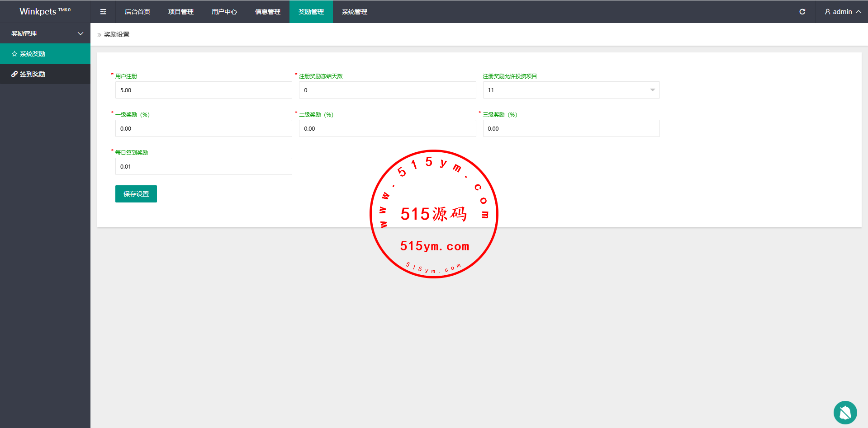Open the 项目管理 menu
This screenshot has height=428, width=868.
[180, 12]
